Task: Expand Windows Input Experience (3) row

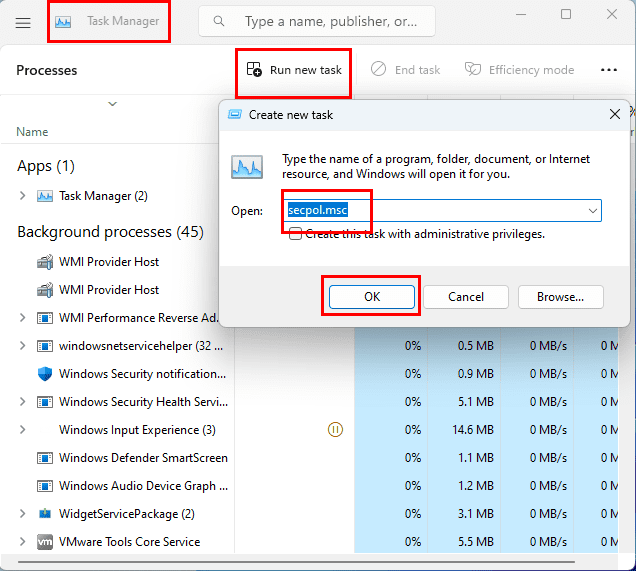Action: (22, 429)
